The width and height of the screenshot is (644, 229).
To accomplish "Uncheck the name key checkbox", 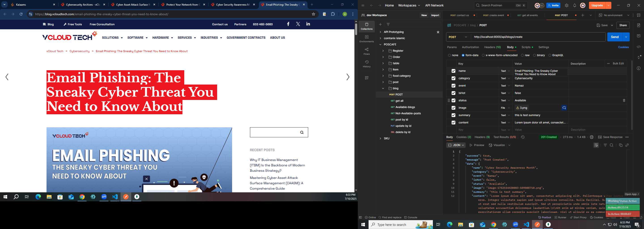I will click(x=453, y=71).
